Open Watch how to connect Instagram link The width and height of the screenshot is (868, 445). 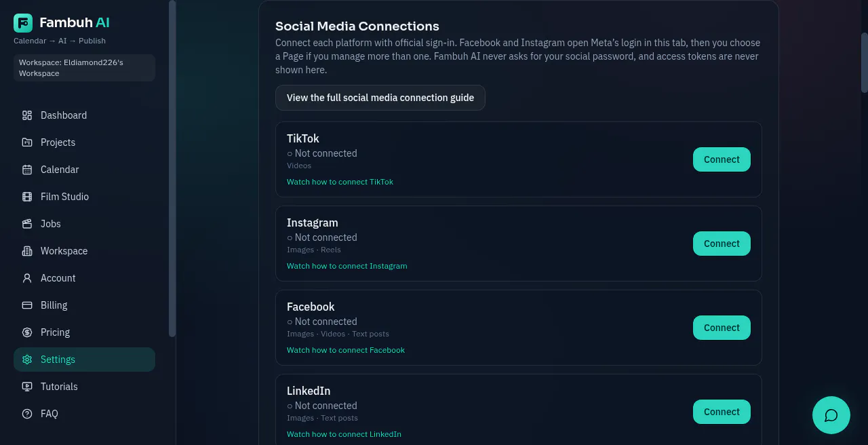(347, 266)
